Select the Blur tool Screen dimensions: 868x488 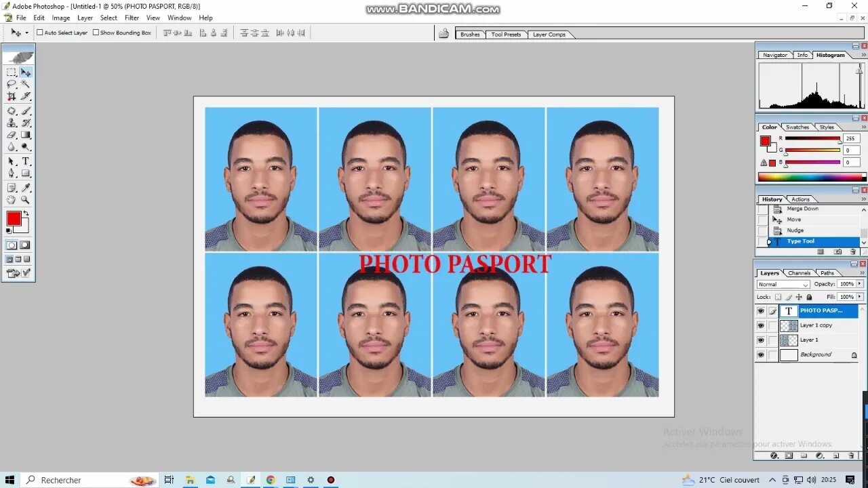pyautogui.click(x=12, y=147)
